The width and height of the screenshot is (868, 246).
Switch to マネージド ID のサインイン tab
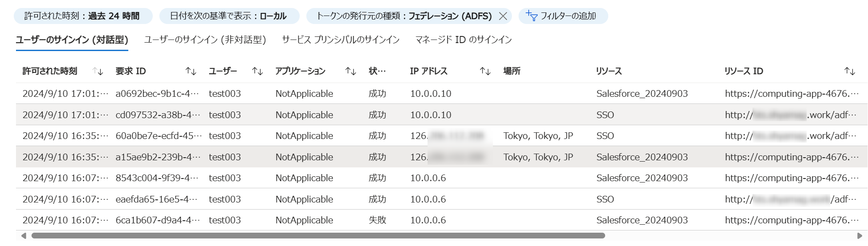[x=464, y=40]
